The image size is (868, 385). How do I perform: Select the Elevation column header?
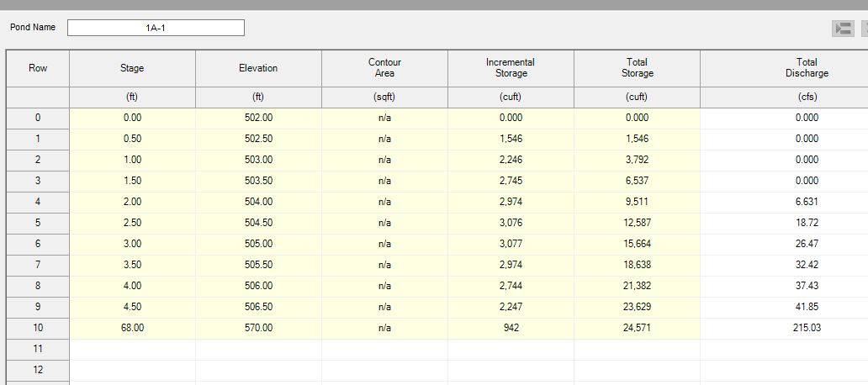coord(258,68)
